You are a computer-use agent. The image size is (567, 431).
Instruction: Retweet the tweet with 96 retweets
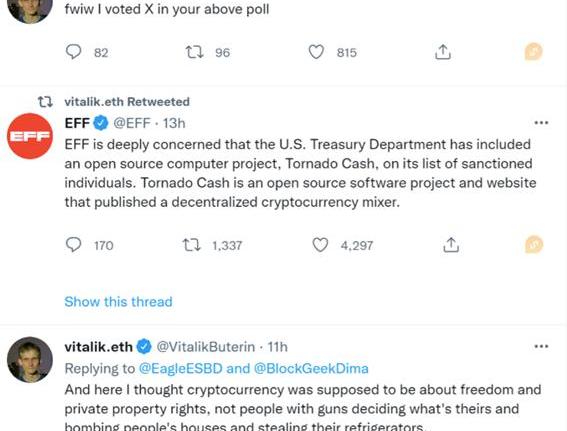(x=195, y=52)
